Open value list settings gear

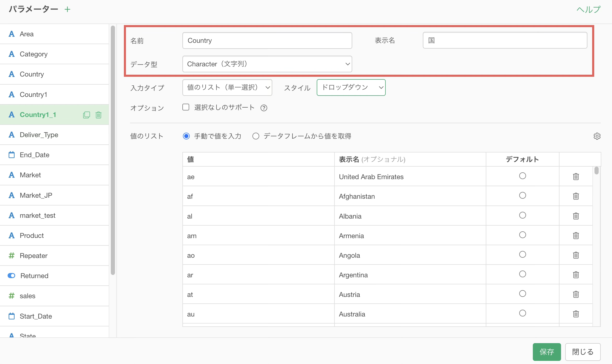coord(597,136)
